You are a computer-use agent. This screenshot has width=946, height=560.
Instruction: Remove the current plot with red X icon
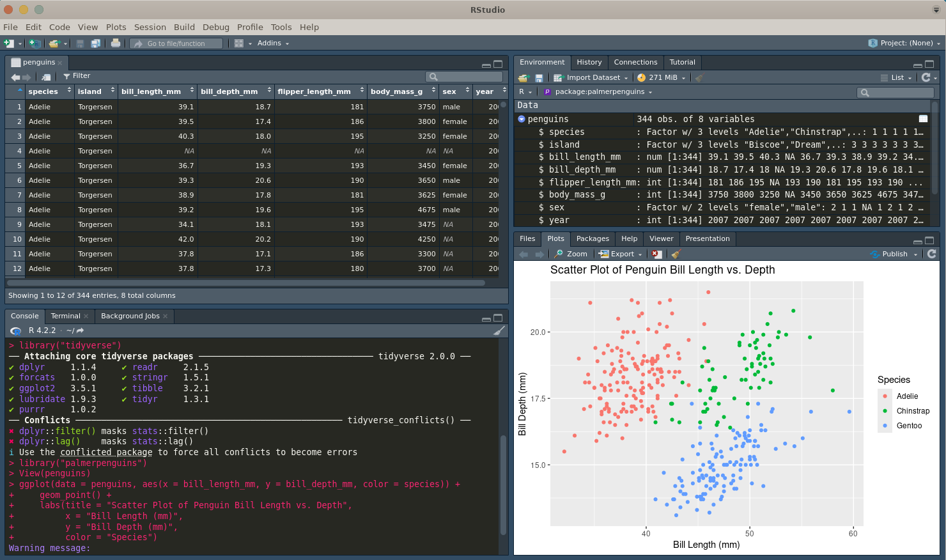click(656, 254)
